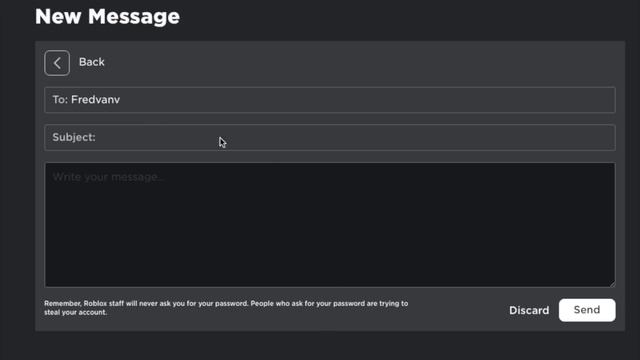Click the password safety reminder text
This screenshot has width=640, height=360.
pyautogui.click(x=226, y=308)
